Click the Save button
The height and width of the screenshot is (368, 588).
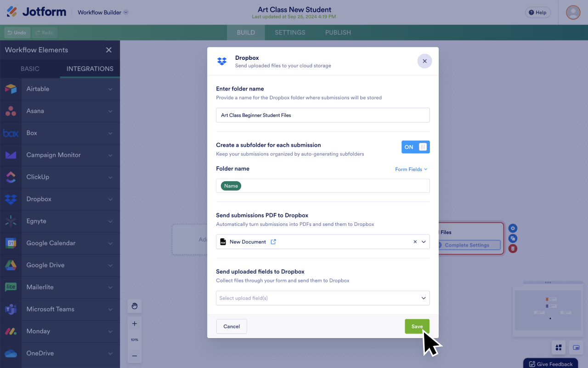pos(417,327)
